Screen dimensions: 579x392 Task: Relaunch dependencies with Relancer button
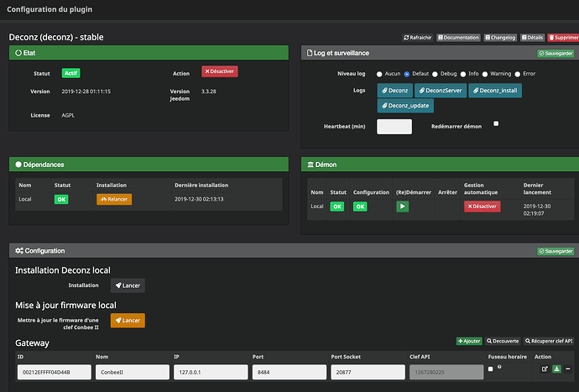pos(113,200)
